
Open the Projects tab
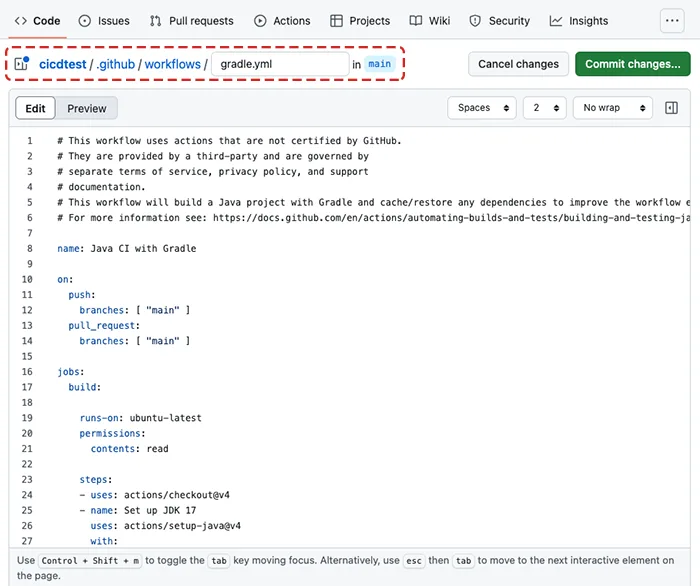[x=360, y=21]
